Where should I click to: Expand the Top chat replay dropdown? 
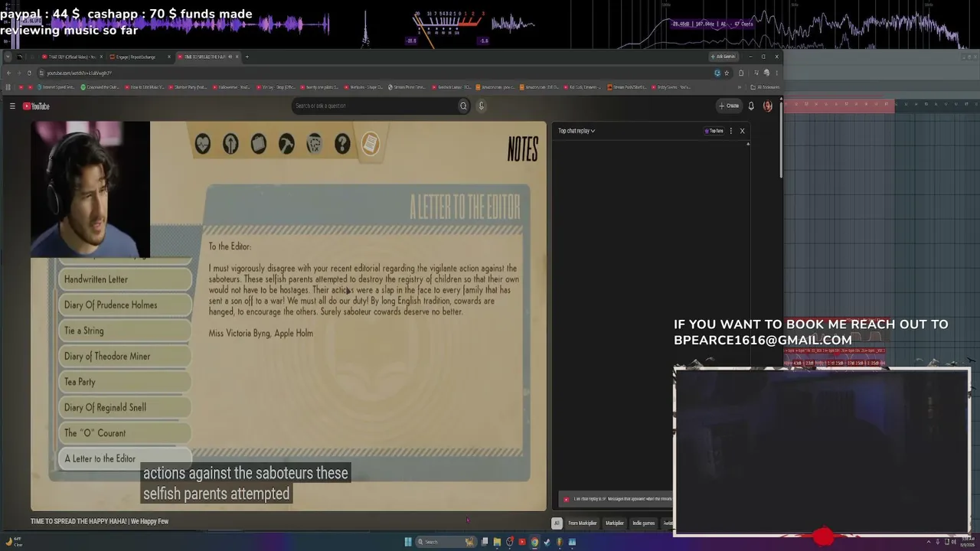[577, 131]
